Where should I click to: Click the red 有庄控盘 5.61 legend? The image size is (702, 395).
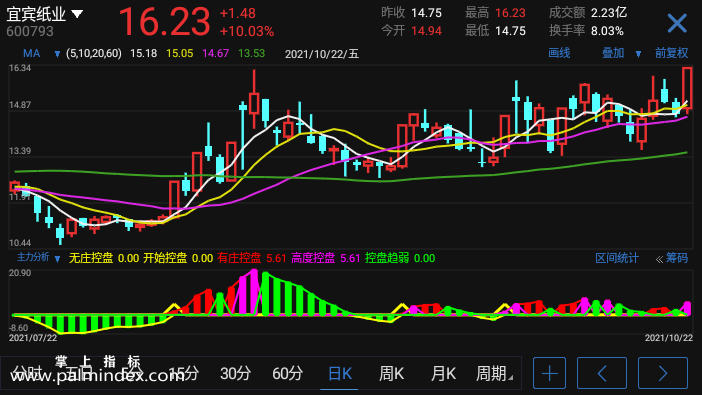click(x=252, y=258)
